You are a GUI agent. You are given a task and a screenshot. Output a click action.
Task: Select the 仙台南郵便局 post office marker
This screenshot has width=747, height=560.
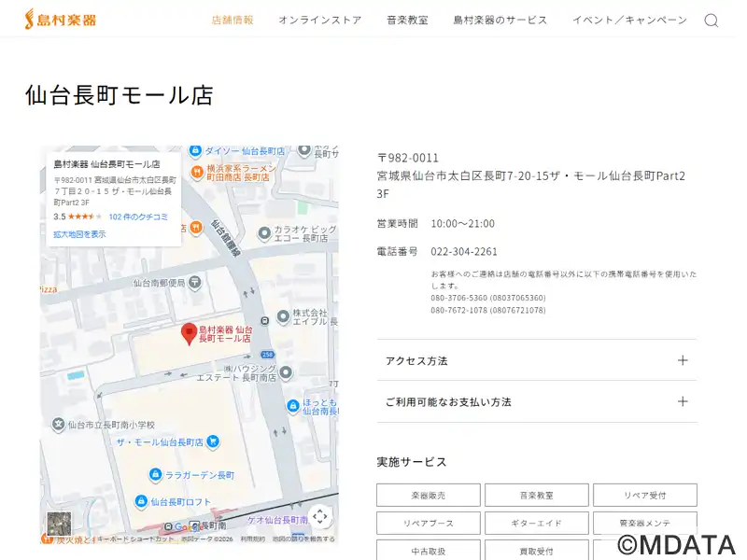click(193, 282)
